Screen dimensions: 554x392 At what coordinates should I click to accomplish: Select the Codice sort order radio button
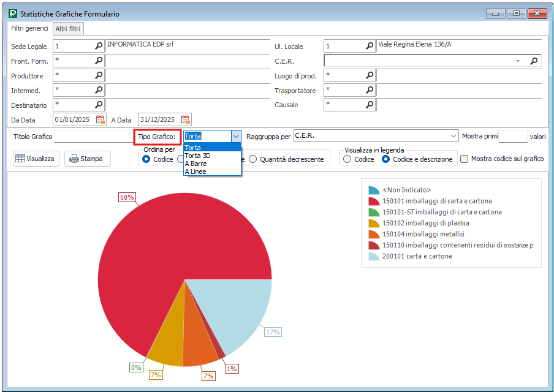(146, 159)
